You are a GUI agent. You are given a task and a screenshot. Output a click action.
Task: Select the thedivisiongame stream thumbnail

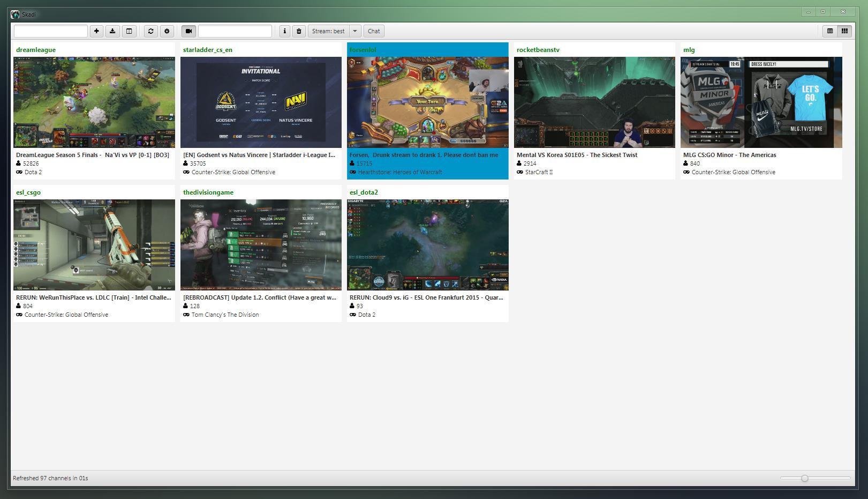261,245
